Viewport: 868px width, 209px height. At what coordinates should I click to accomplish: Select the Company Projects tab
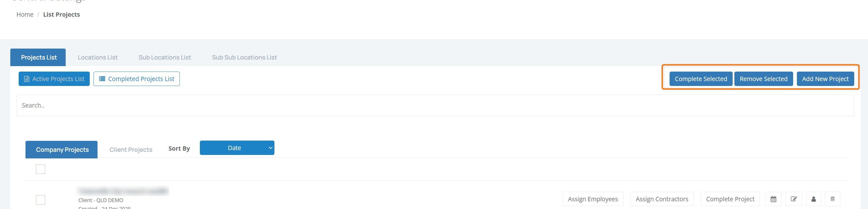[x=62, y=149]
